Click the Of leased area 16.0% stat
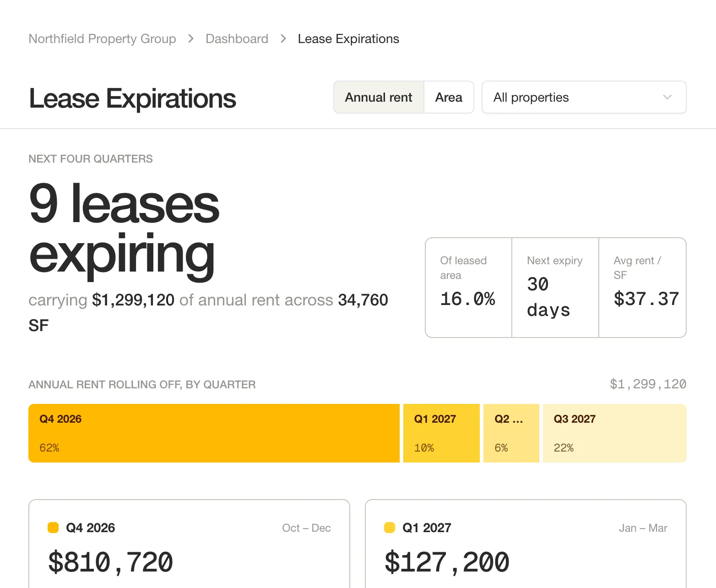The height and width of the screenshot is (588, 716). [x=468, y=288]
